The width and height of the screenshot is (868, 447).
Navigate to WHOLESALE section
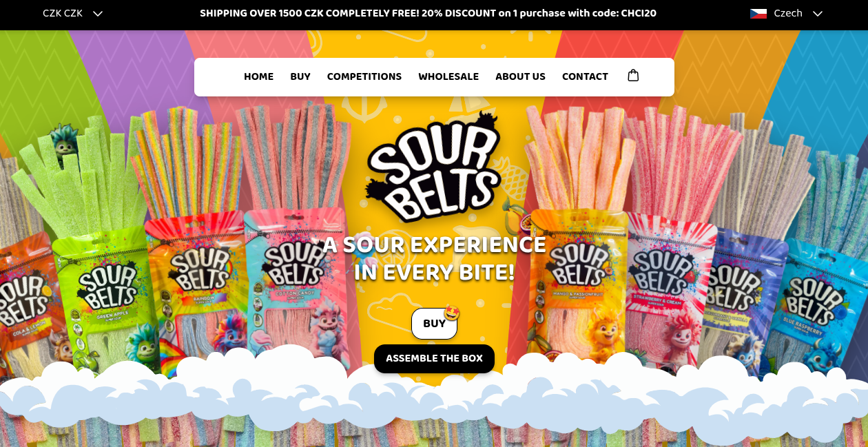pyautogui.click(x=448, y=76)
